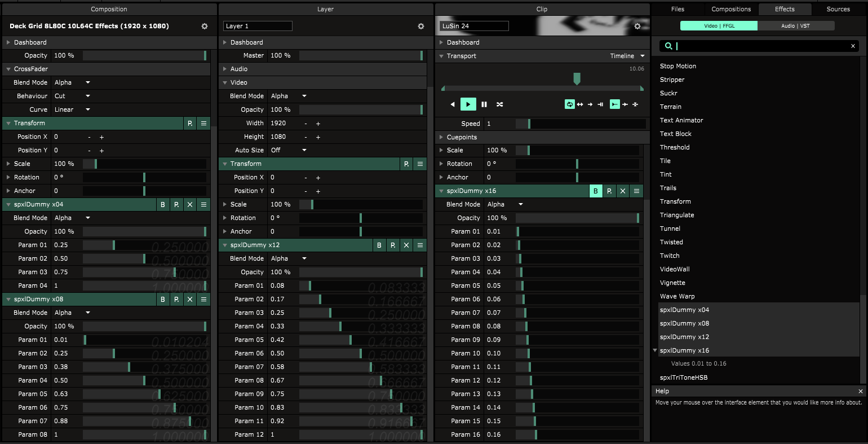
Task: Toggle bypass B on spxlDummy x08
Action: coord(163,300)
